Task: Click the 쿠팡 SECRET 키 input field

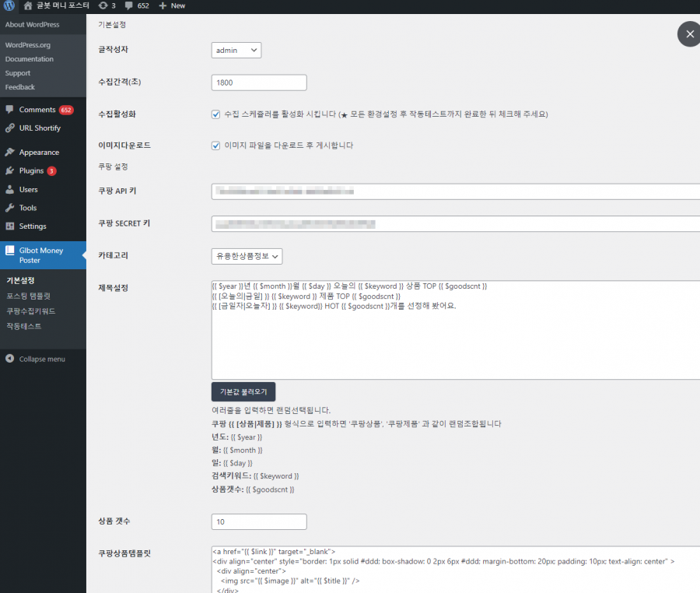Action: click(x=456, y=223)
